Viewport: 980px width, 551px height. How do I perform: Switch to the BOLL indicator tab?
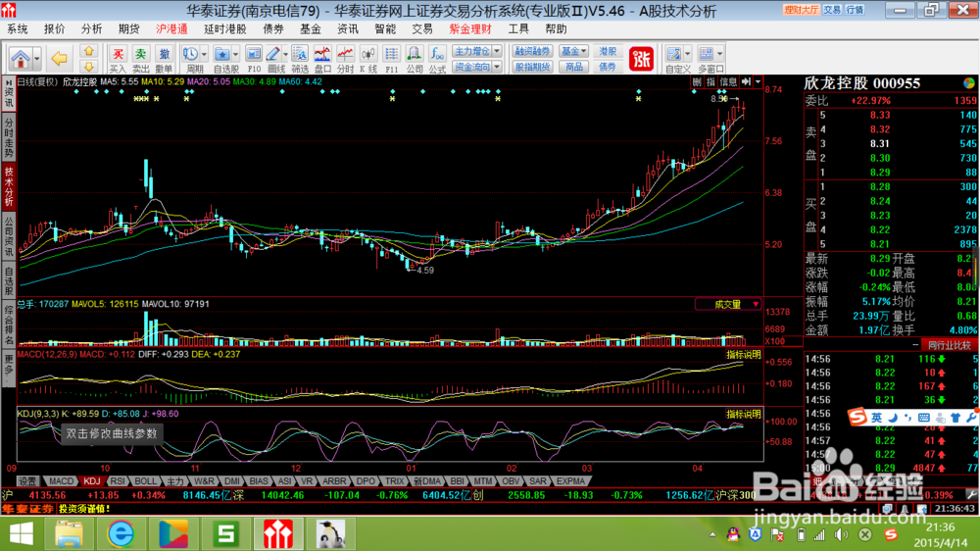146,481
